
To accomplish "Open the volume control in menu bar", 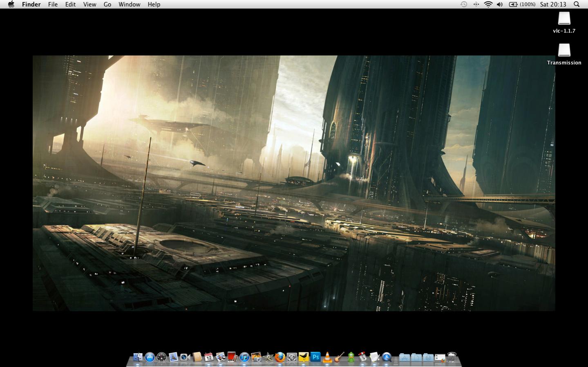I will coord(500,4).
